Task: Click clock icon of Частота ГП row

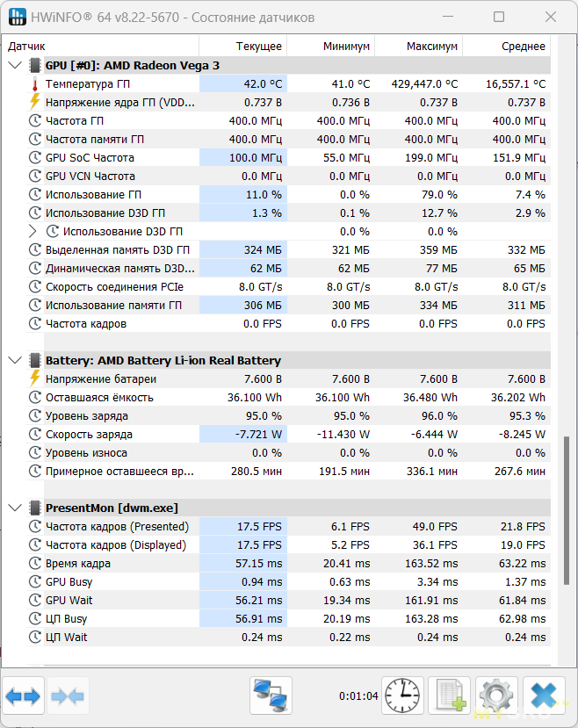Action: (x=35, y=120)
